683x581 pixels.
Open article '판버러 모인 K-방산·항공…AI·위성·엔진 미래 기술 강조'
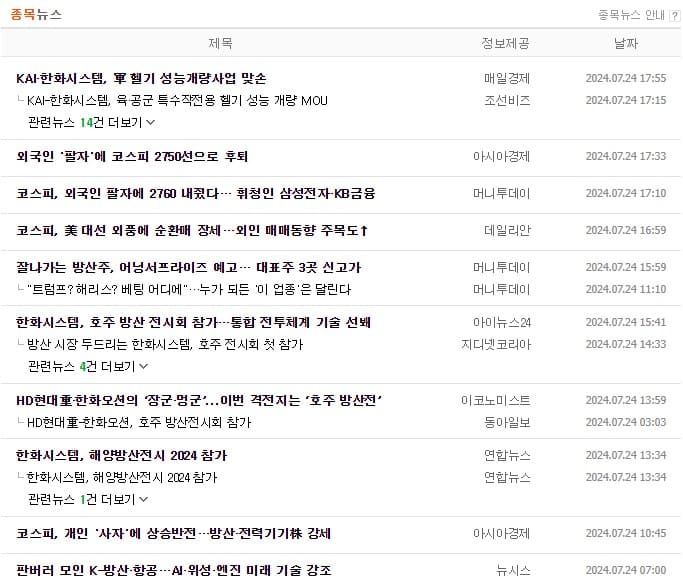pos(174,571)
